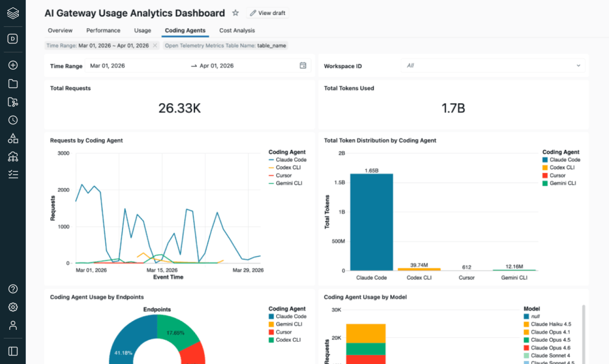This screenshot has width=609, height=364.
Task: Open the workspace switcher "D" icon
Action: coord(13,39)
